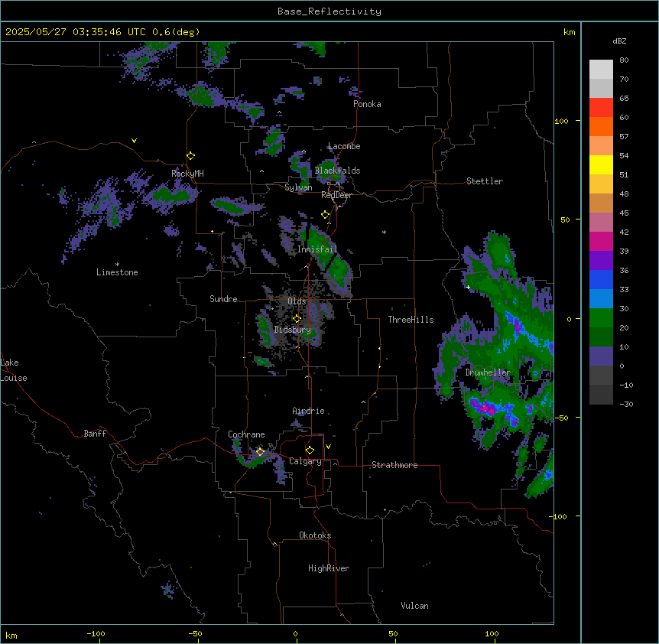659x644 pixels.
Task: Click the Innisfail city label
Action: point(317,249)
